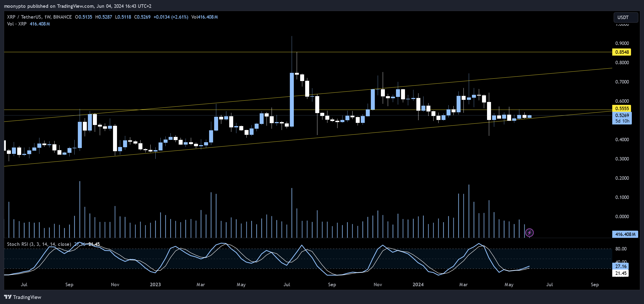This screenshot has width=644, height=304.
Task: Click the 5d 10h countdown label
Action: 622,121
